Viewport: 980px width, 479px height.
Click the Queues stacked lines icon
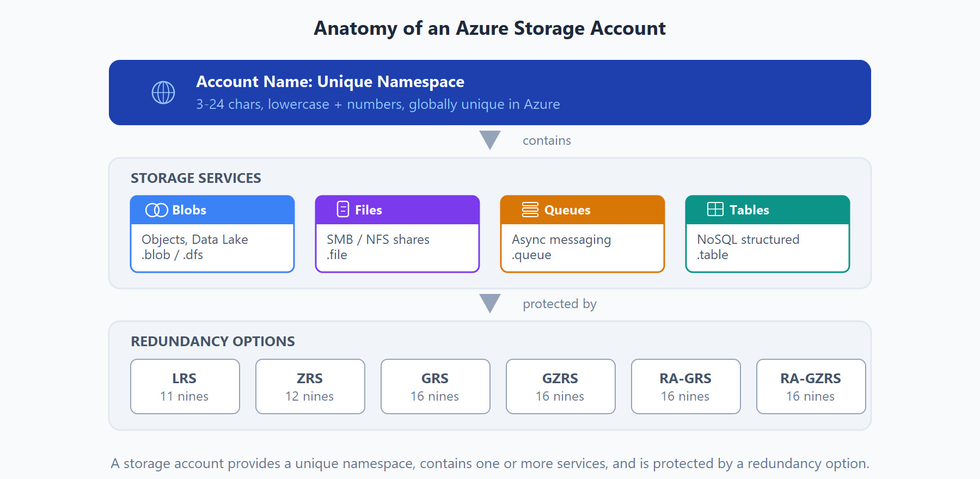(530, 210)
